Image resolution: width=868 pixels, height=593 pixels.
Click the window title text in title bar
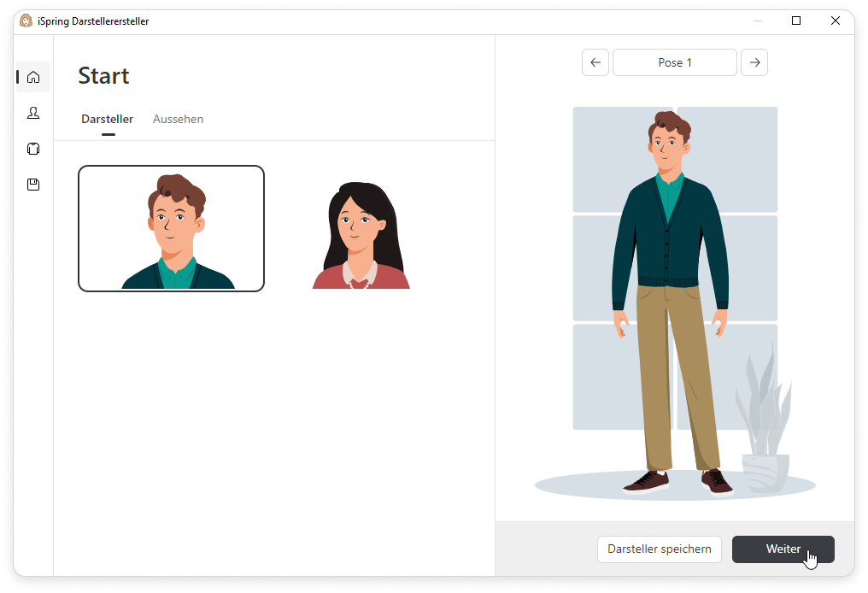coord(93,21)
